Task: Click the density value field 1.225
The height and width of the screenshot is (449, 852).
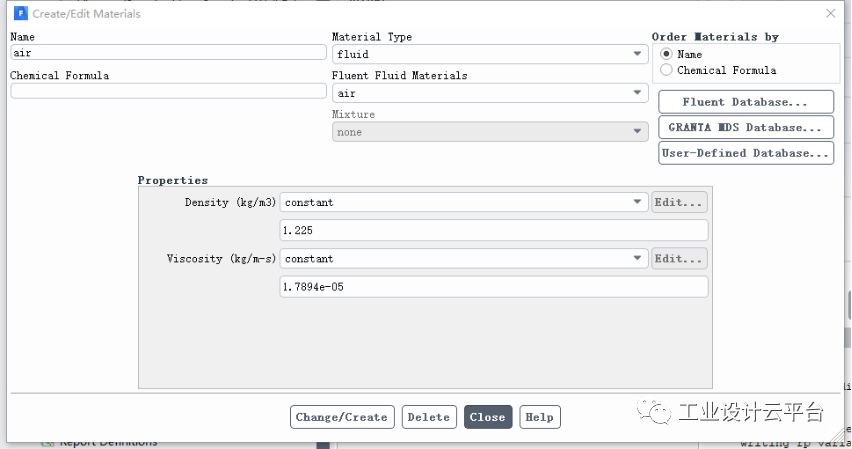Action: point(494,230)
